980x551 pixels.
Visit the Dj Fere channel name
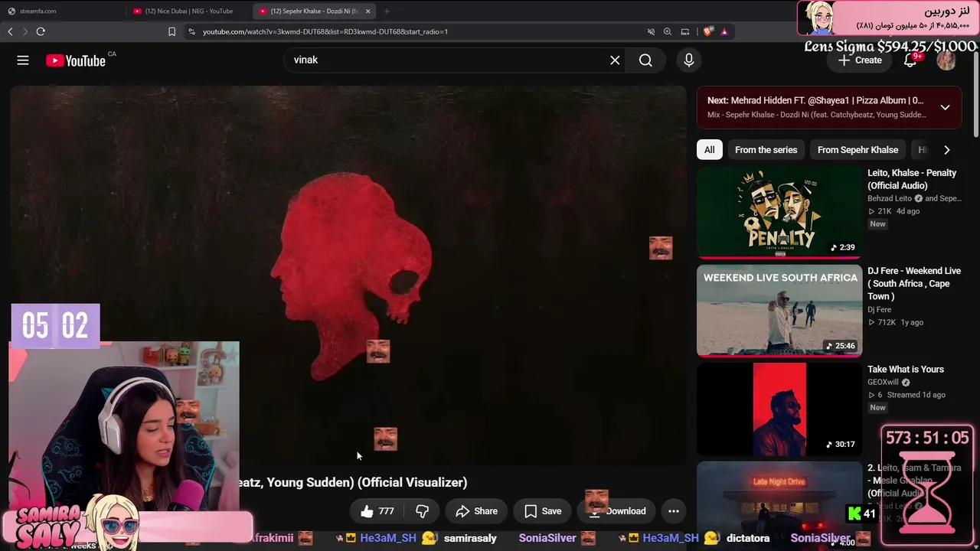(879, 310)
